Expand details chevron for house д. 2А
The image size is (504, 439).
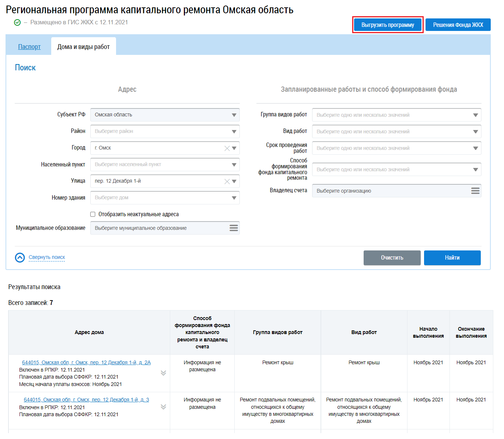(x=164, y=373)
